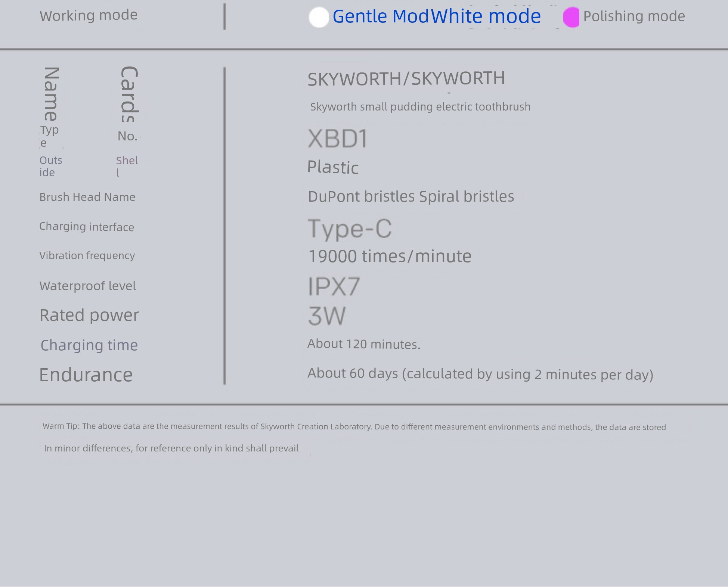Image resolution: width=728 pixels, height=587 pixels.
Task: Click the 'SKYWORTH/SKYWORTH' brand value
Action: pyautogui.click(x=406, y=79)
